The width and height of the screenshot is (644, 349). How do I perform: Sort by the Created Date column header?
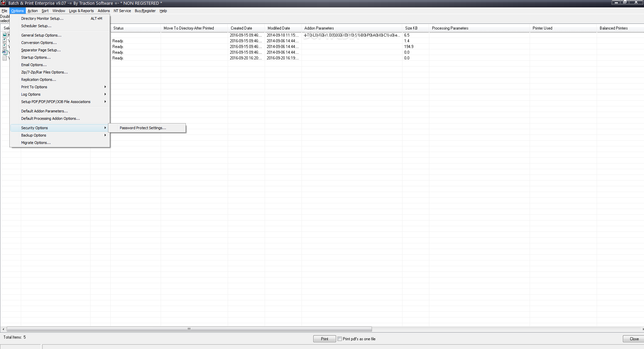click(x=246, y=28)
